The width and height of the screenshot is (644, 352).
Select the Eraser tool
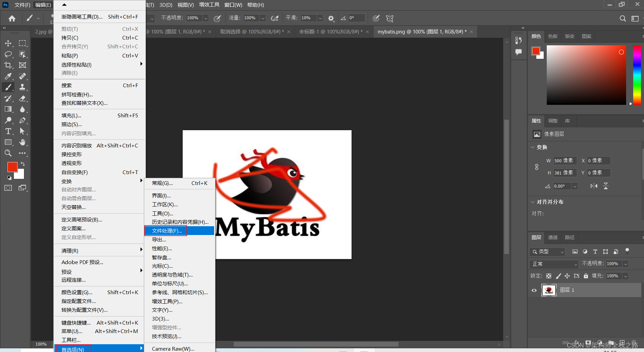[22, 98]
